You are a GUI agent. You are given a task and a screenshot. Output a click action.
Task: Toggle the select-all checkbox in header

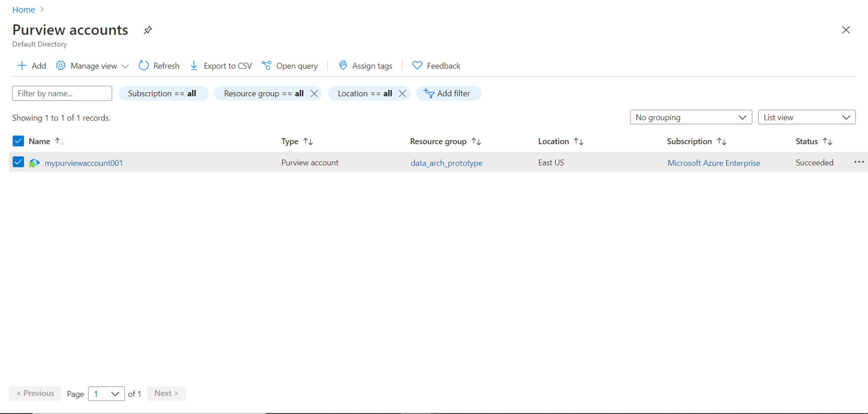click(18, 141)
